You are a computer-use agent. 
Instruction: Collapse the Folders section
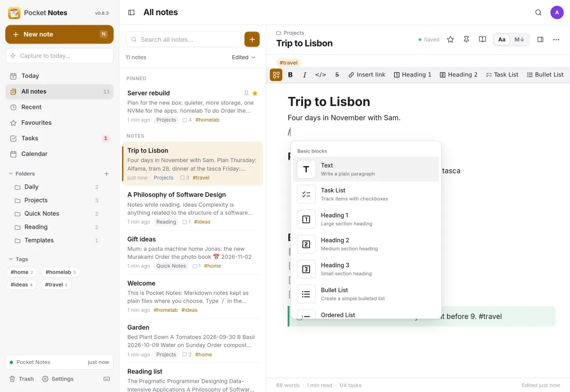coord(22,173)
